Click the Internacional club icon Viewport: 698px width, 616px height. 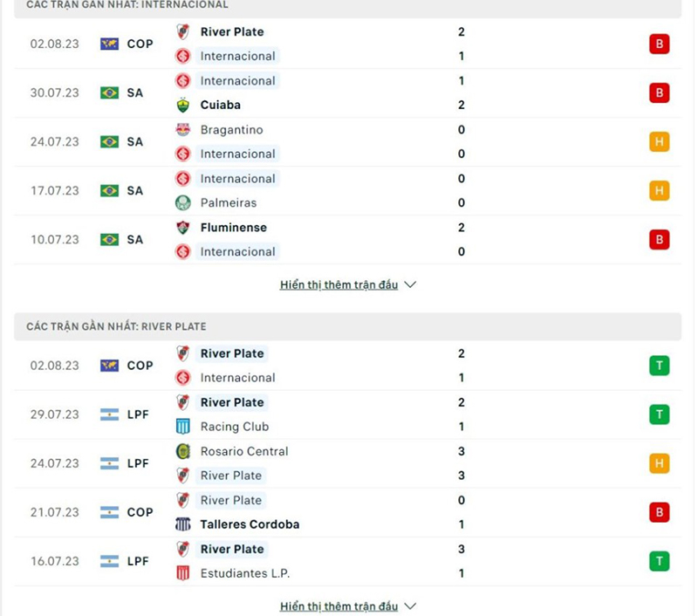coord(182,56)
